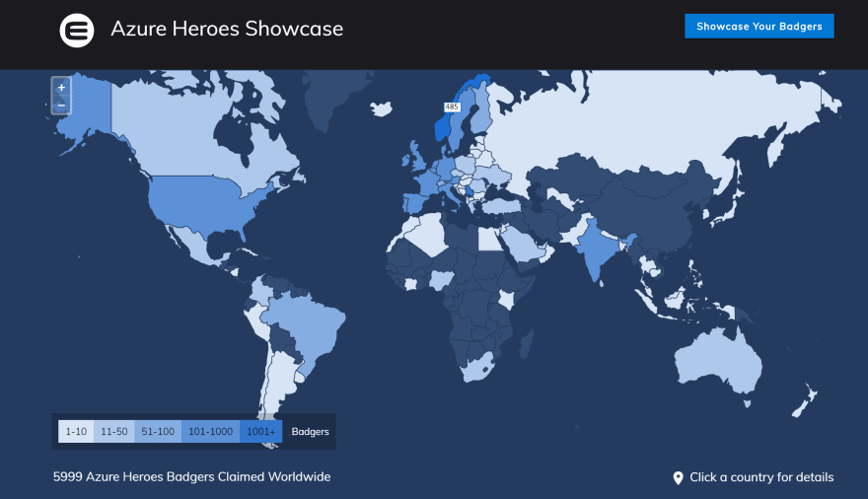Viewport: 868px width, 499px height.
Task: Select the 1001+ legend swatch
Action: click(260, 432)
